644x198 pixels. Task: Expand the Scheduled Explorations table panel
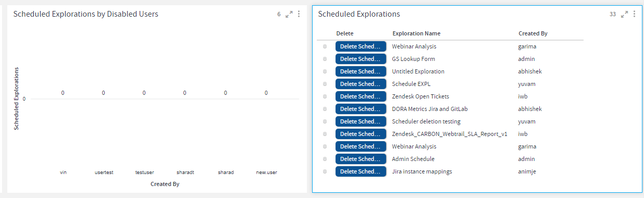625,15
